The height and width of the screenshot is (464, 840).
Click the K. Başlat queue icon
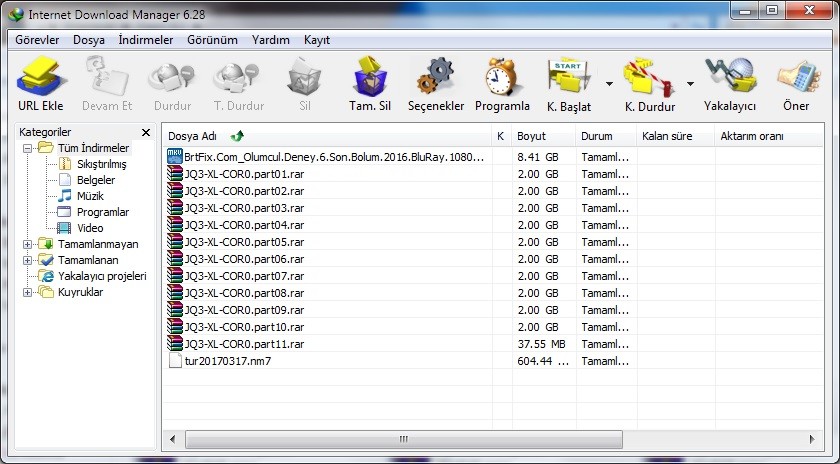[568, 78]
